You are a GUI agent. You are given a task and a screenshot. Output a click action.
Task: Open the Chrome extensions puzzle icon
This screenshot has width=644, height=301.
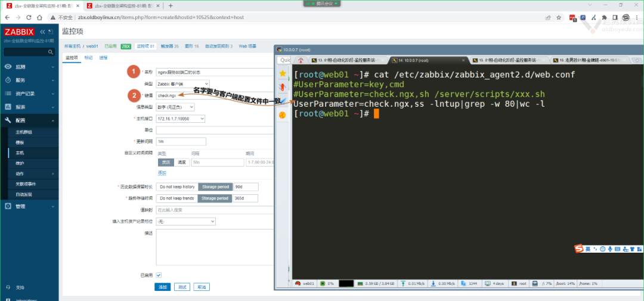(604, 18)
